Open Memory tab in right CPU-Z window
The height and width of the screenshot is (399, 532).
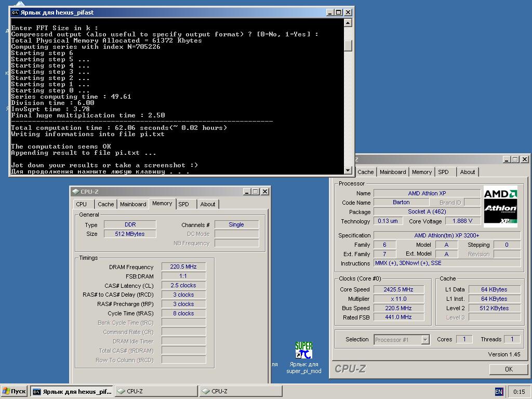point(422,172)
